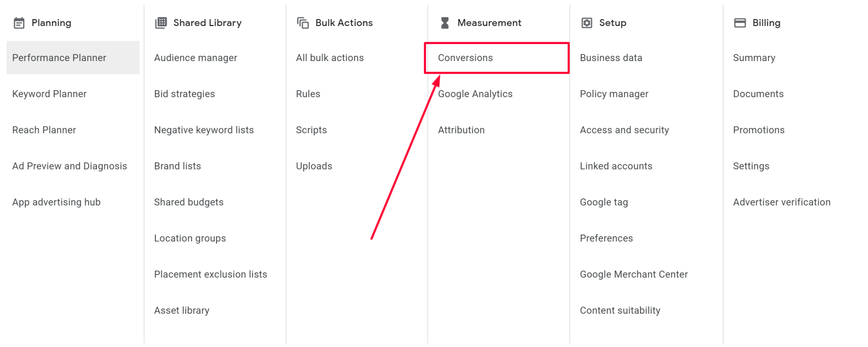868x347 pixels.
Task: Open Conversions under Measurement
Action: click(x=465, y=58)
